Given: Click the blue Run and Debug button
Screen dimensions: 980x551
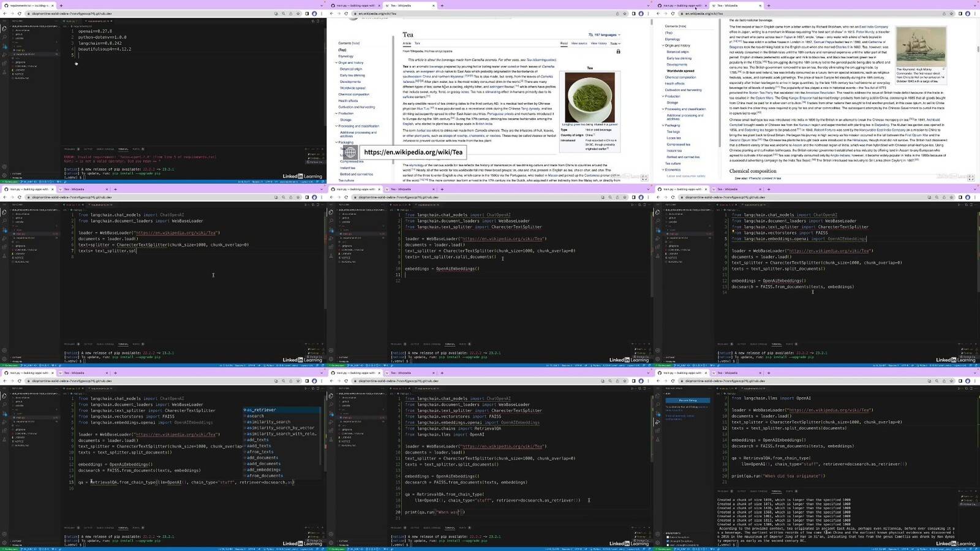Looking at the screenshot, I should 688,400.
